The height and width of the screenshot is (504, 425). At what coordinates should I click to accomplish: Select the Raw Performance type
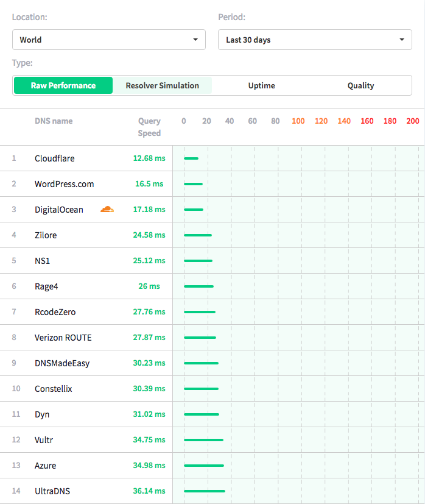point(63,85)
